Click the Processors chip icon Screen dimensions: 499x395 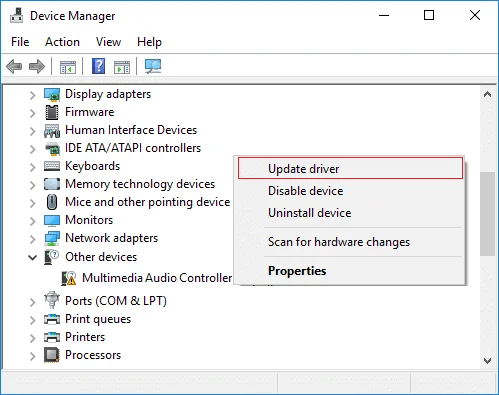(x=52, y=355)
